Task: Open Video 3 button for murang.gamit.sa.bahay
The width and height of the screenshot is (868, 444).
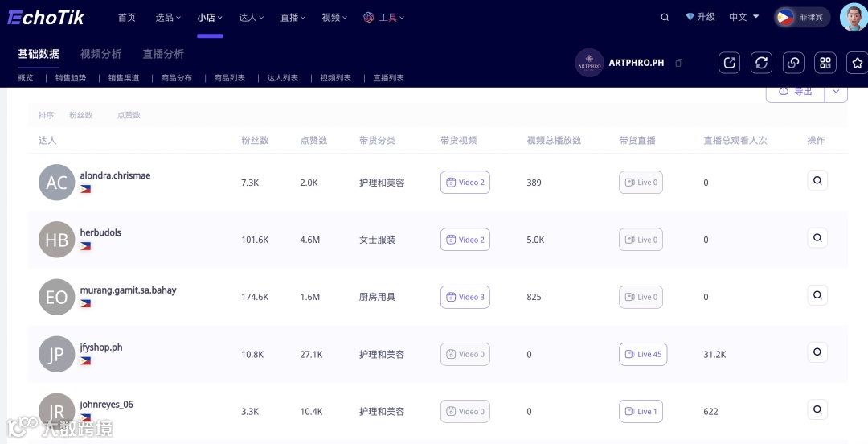Action: 465,297
